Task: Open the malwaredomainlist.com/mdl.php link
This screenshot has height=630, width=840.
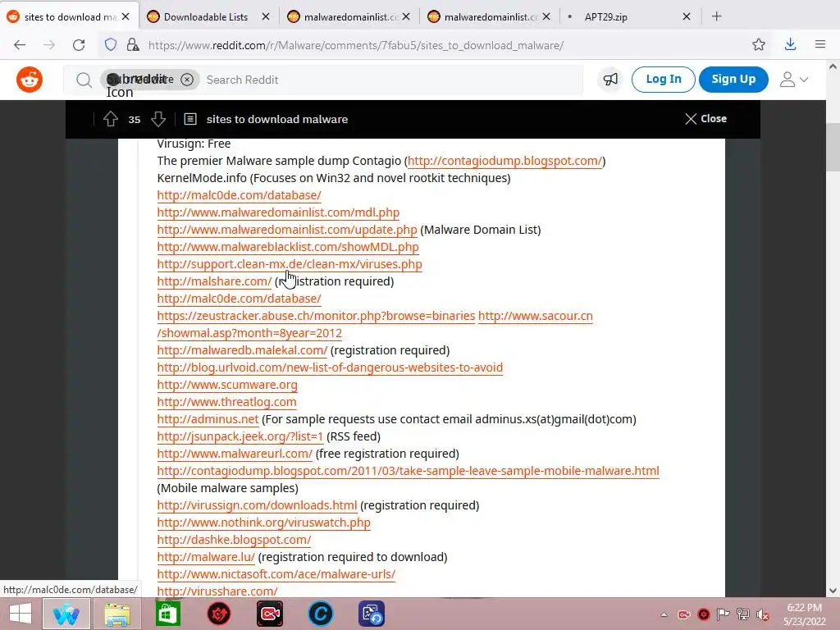Action: (278, 212)
